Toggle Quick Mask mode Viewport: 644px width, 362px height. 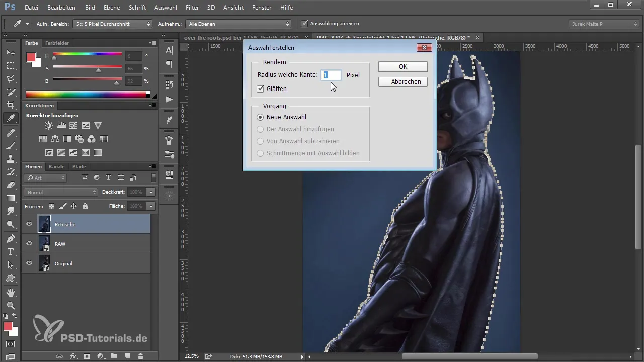(x=10, y=344)
